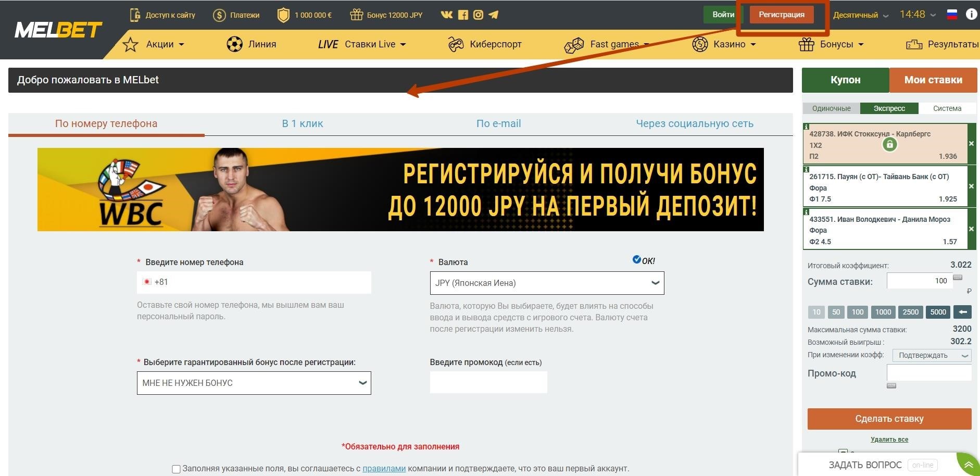The width and height of the screenshot is (980, 476).
Task: Switch to По e-mail tab
Action: point(498,124)
